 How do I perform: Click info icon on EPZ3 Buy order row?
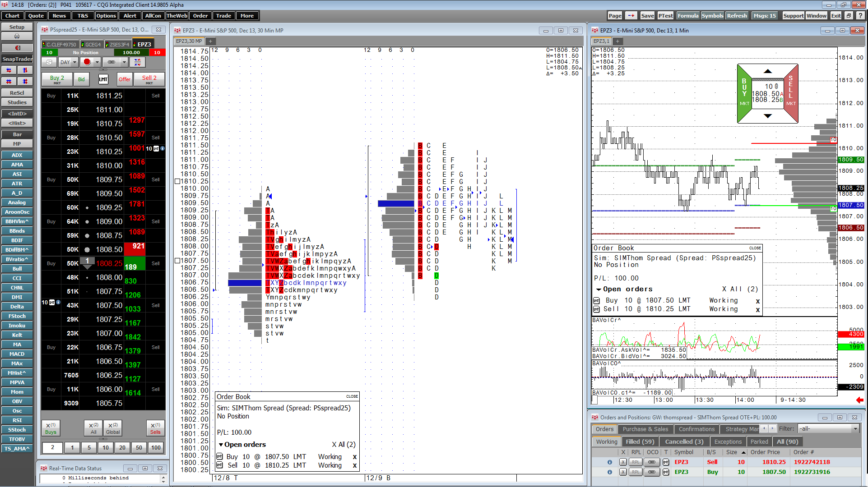coord(609,472)
